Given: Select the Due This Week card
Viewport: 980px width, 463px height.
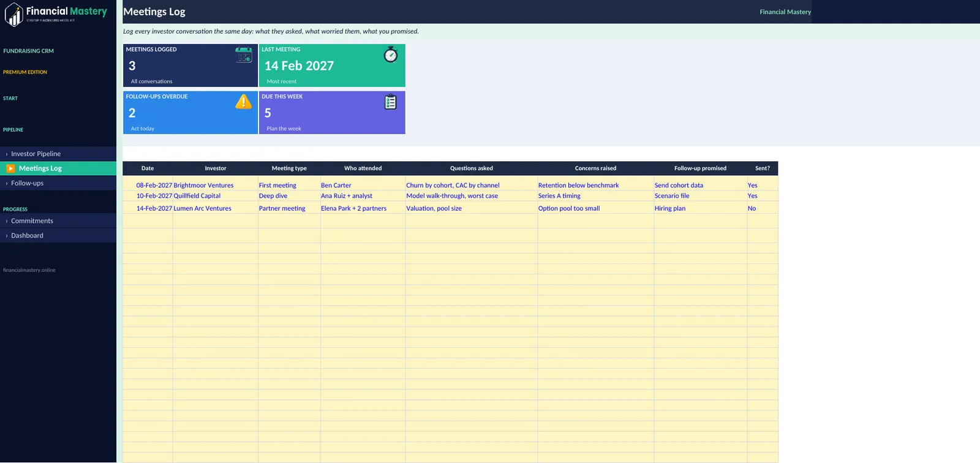Looking at the screenshot, I should [332, 113].
